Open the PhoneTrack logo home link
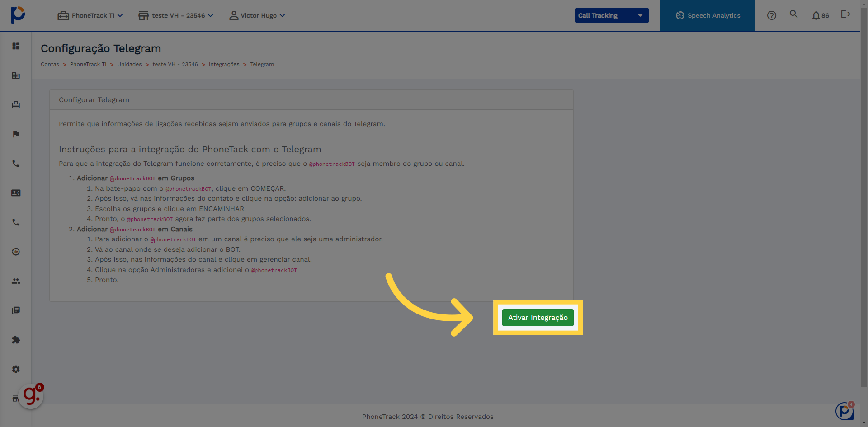 tap(18, 15)
